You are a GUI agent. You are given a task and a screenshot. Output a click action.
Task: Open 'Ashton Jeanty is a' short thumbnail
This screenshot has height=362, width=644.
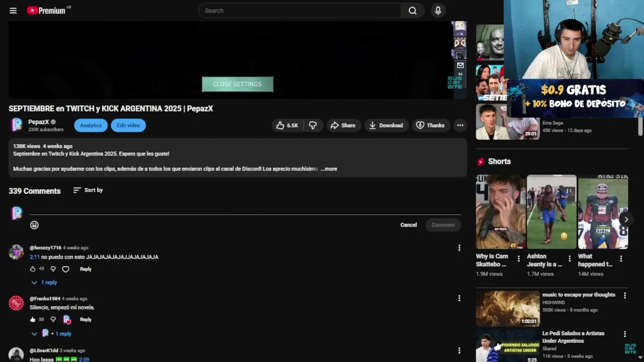(552, 212)
